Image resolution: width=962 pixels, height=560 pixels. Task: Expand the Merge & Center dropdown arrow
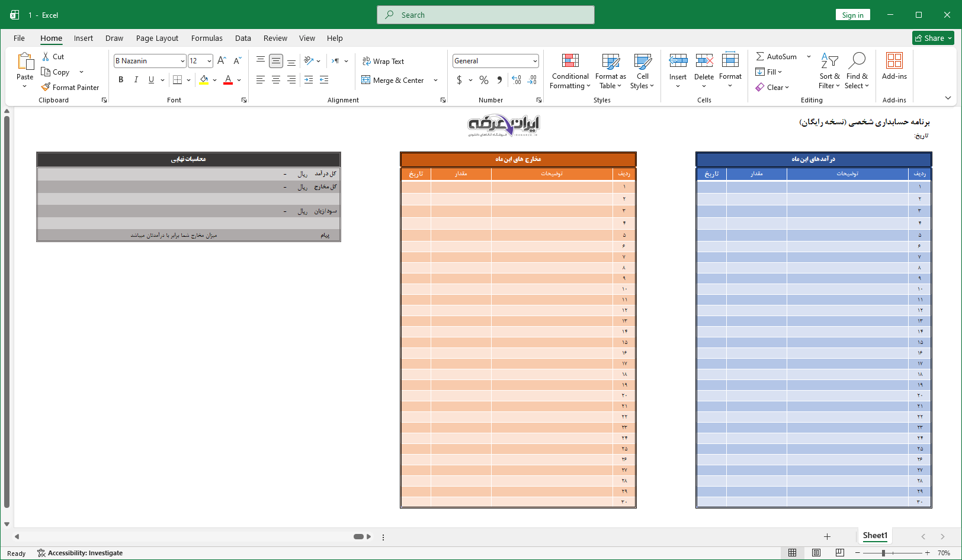pos(436,81)
